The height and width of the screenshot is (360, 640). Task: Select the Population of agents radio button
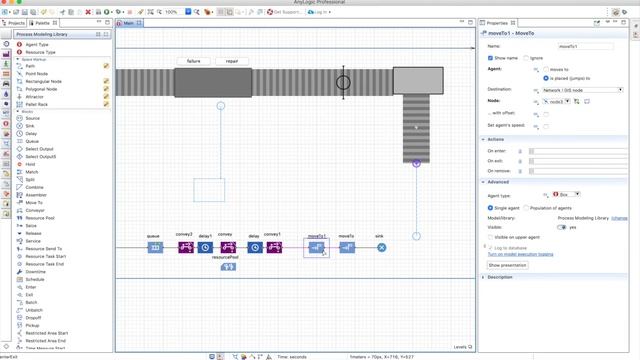coord(526,208)
